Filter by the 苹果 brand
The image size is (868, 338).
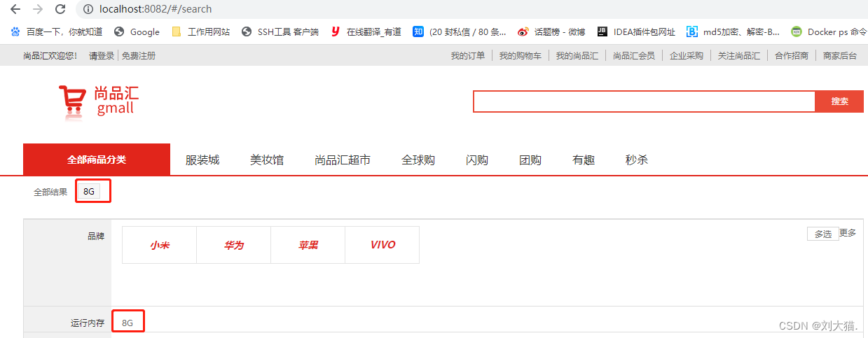[x=308, y=245]
